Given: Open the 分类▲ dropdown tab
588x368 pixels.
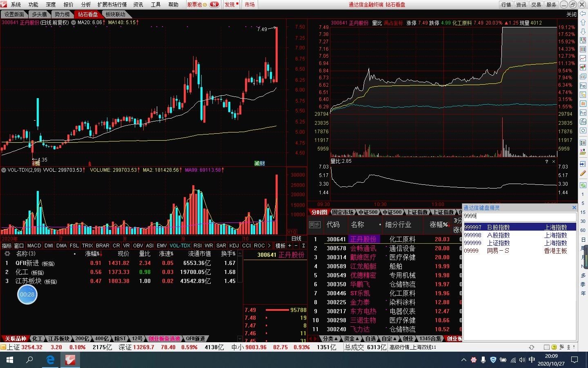Looking at the screenshot, I should tap(330, 339).
